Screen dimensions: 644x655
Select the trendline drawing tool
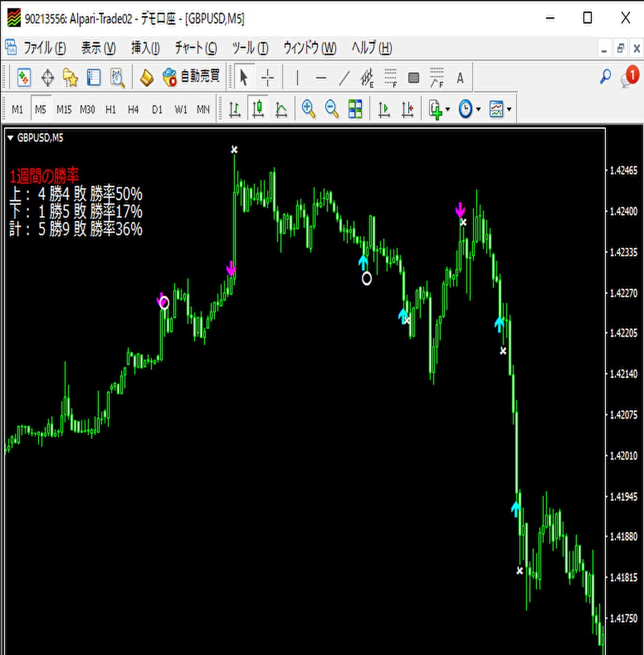[x=344, y=78]
